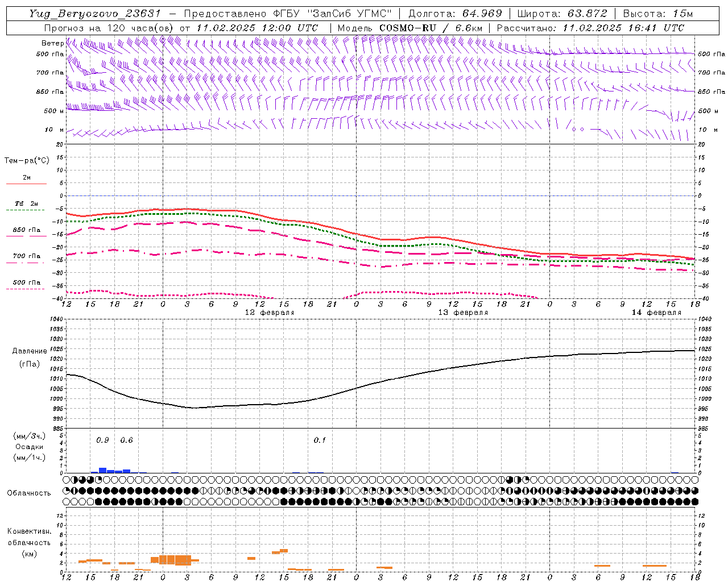Image resolution: width=728 pixels, height=582 pixels.
Task: Click the Осадки precipitation label
Action: [30, 447]
